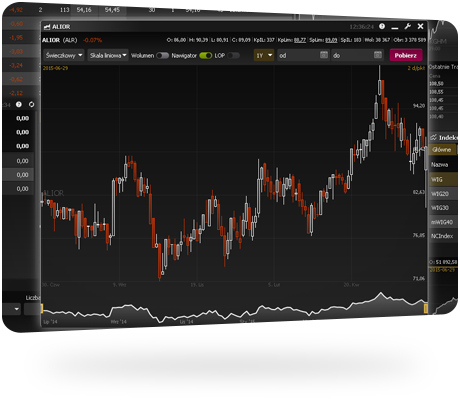The width and height of the screenshot is (460, 400).
Task: Click the -0.07% change value
Action: click(x=93, y=40)
